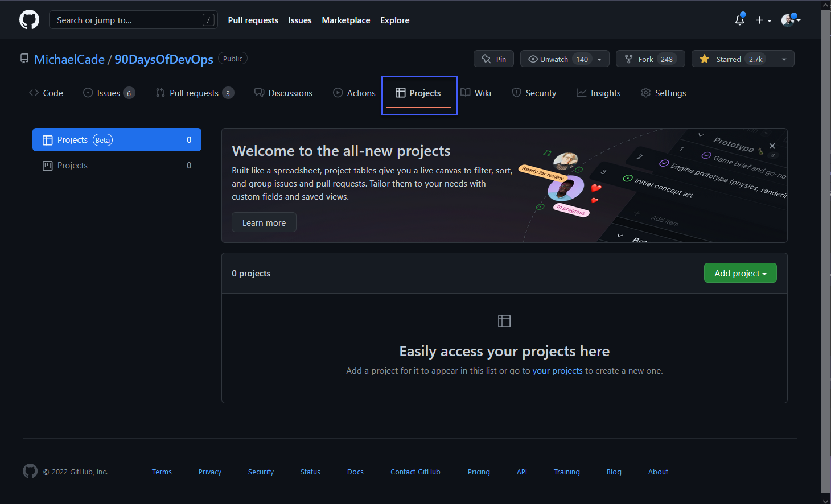Click the GitHub logo in the footer
Screen dimensions: 831x504
(x=30, y=471)
